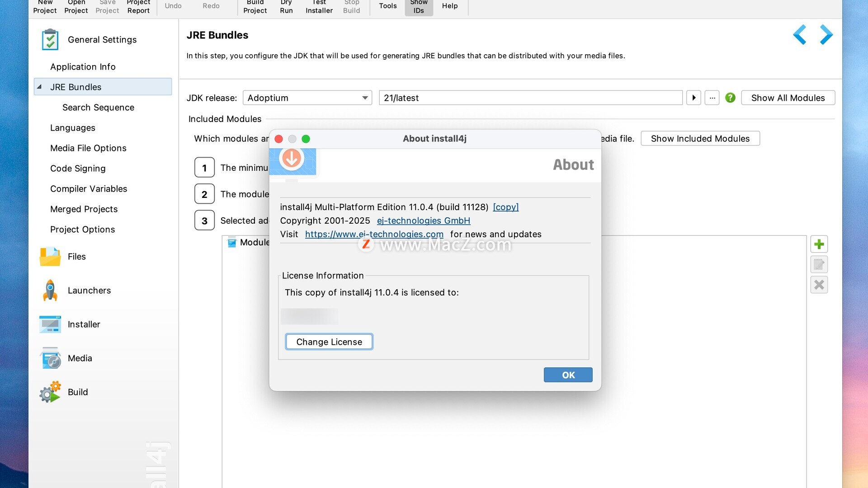
Task: Select Merged Projects in sidebar
Action: click(x=84, y=209)
